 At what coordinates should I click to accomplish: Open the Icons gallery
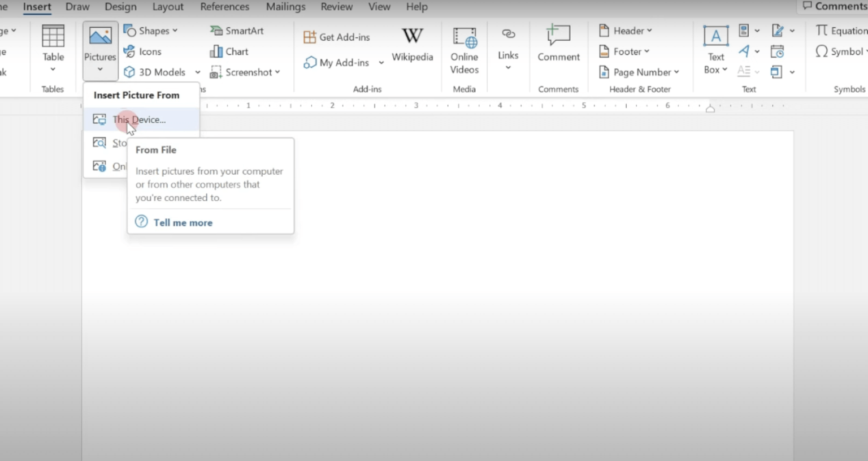[143, 51]
